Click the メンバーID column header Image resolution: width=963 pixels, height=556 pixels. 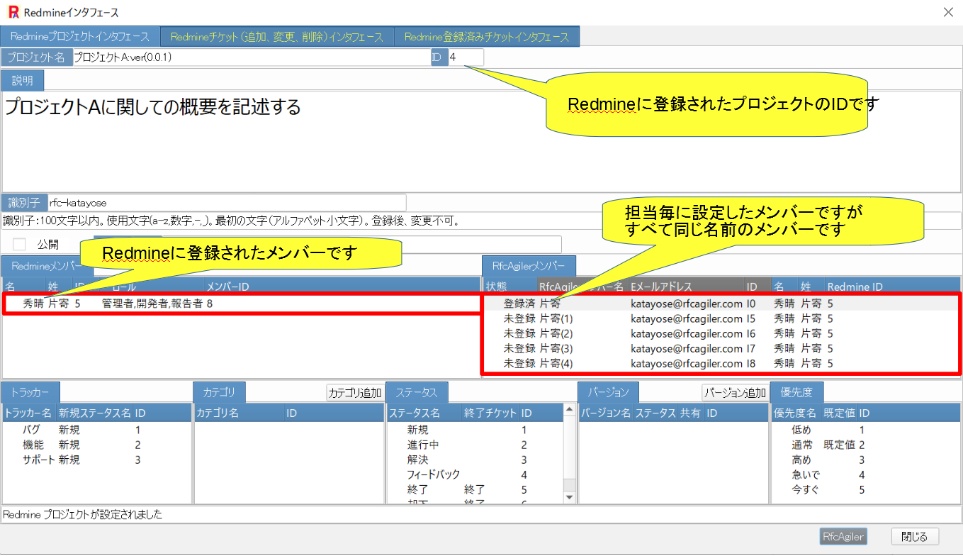click(x=227, y=286)
